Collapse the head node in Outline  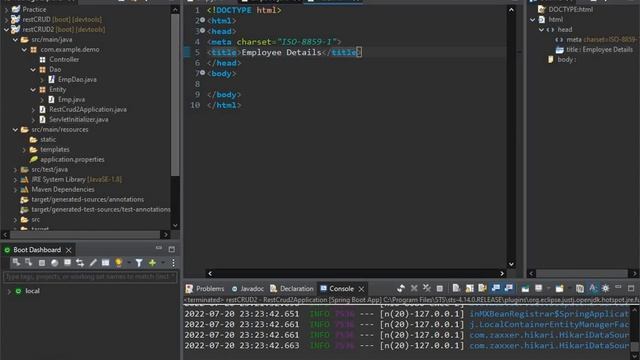541,30
